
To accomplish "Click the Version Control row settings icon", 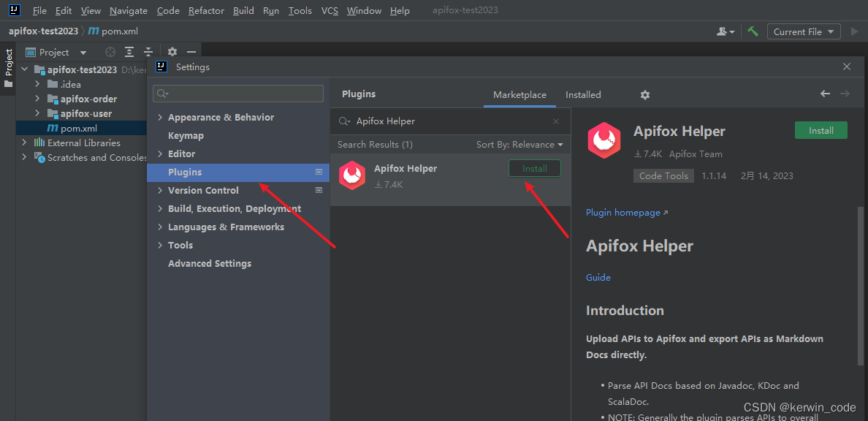I will coord(319,191).
